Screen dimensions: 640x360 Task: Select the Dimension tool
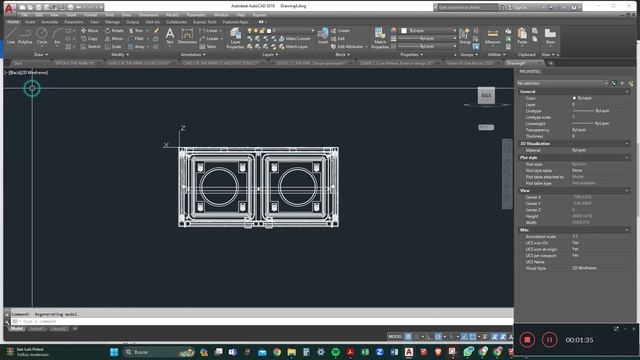click(187, 36)
